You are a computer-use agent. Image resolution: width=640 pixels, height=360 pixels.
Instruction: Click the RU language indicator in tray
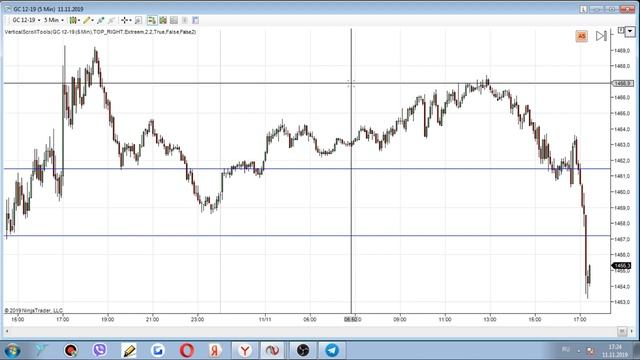click(566, 349)
